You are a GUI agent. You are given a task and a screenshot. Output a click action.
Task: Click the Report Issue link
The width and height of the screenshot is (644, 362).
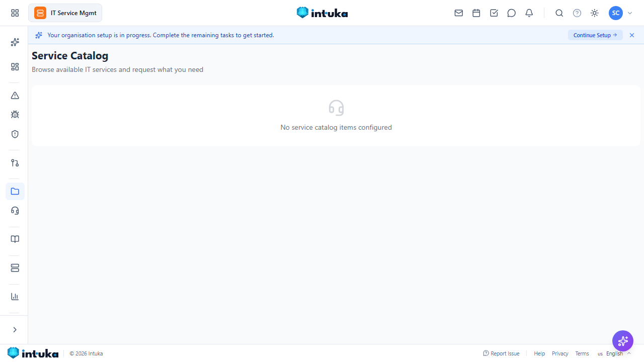tap(501, 353)
